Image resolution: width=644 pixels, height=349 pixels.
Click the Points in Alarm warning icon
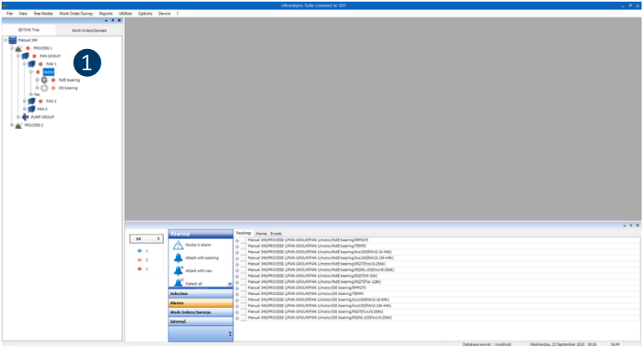[x=178, y=245]
